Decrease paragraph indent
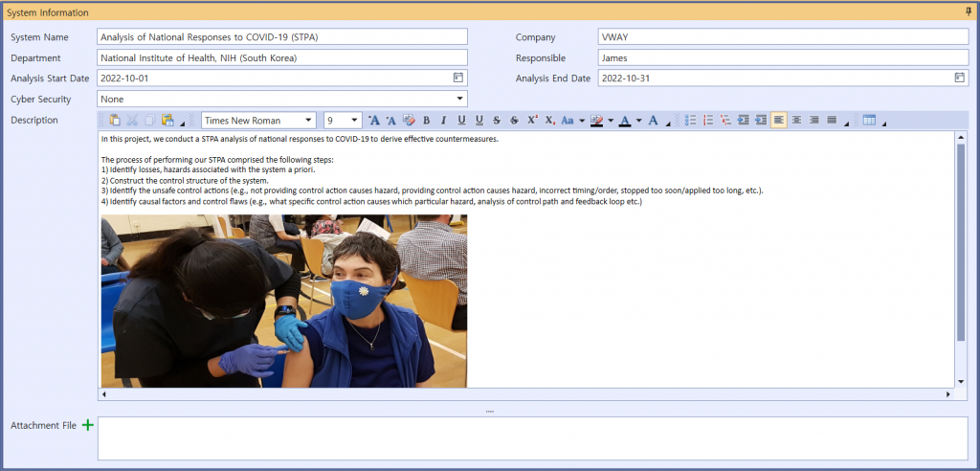 [743, 120]
